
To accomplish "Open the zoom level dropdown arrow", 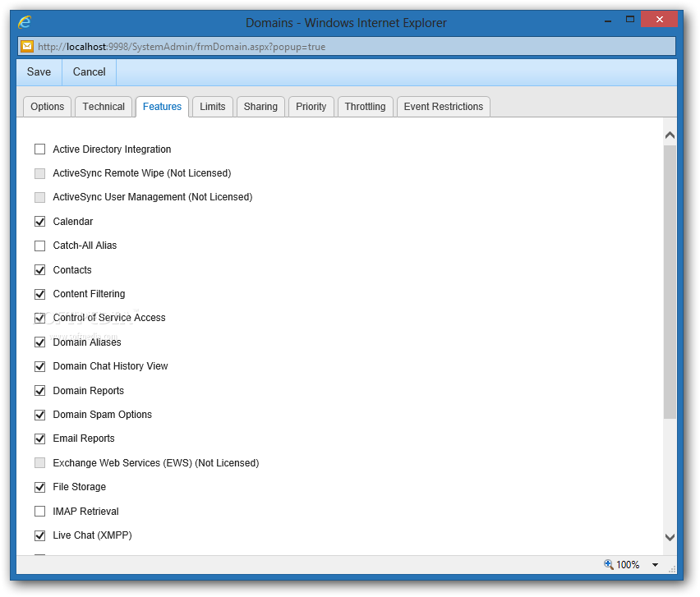I will pos(655,565).
